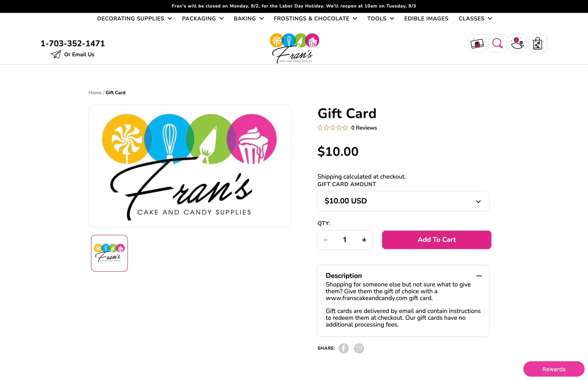Open the CLASSES menu chevron
The height and width of the screenshot is (380, 588).
[x=490, y=19]
